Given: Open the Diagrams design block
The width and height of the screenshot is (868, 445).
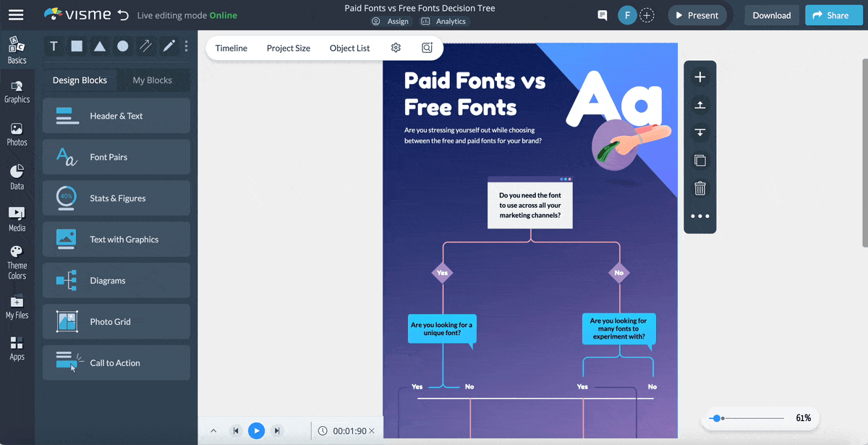Looking at the screenshot, I should (x=116, y=281).
